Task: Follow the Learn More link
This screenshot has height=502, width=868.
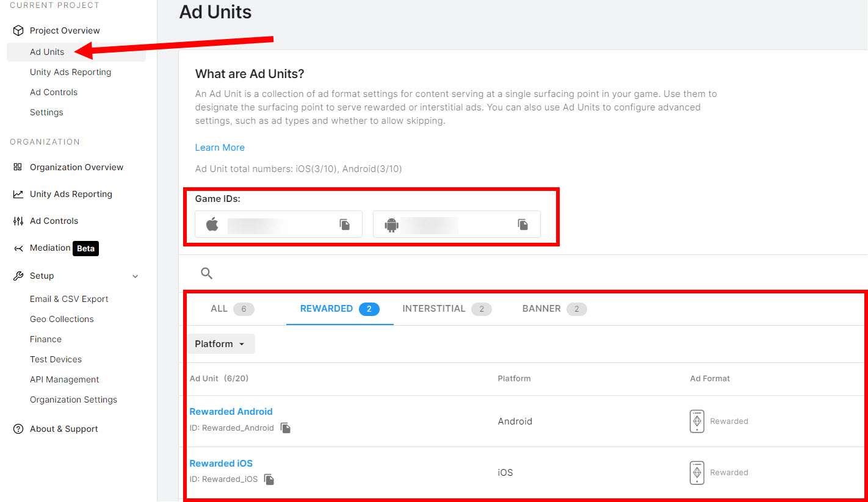Action: pyautogui.click(x=220, y=148)
